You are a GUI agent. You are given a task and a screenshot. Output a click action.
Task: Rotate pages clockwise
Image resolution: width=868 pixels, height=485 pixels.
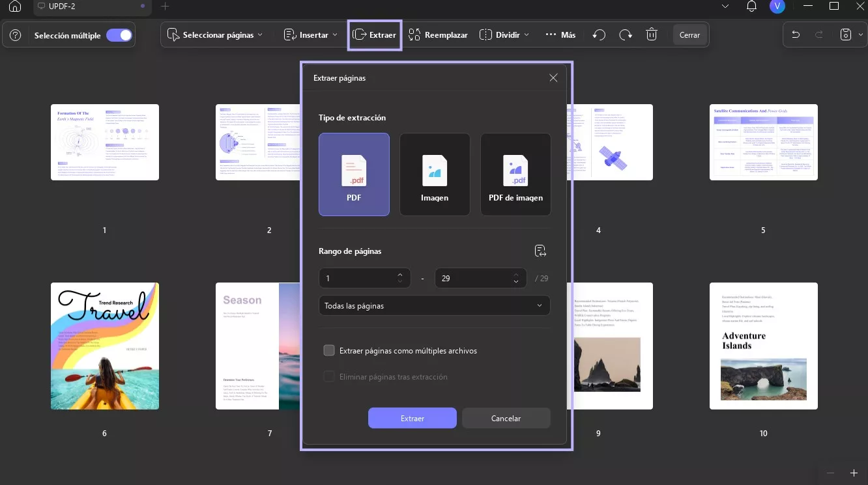tap(626, 35)
